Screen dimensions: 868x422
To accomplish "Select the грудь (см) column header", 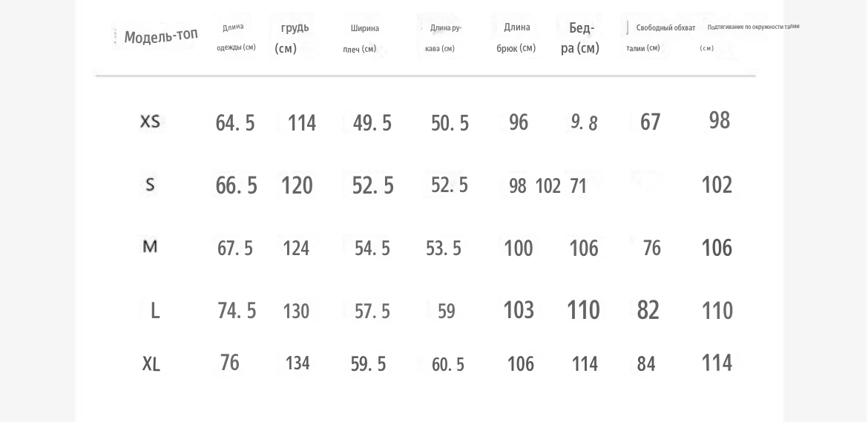I will 292,38.
